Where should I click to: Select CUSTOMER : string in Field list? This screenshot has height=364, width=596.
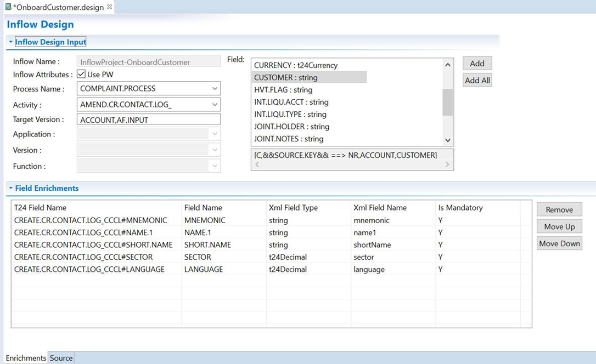tap(286, 78)
